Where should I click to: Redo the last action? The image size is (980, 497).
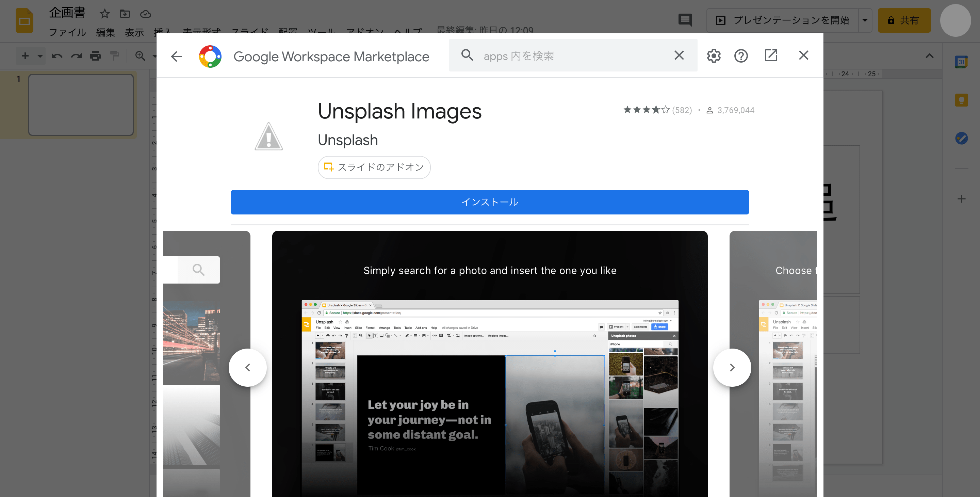click(x=76, y=56)
